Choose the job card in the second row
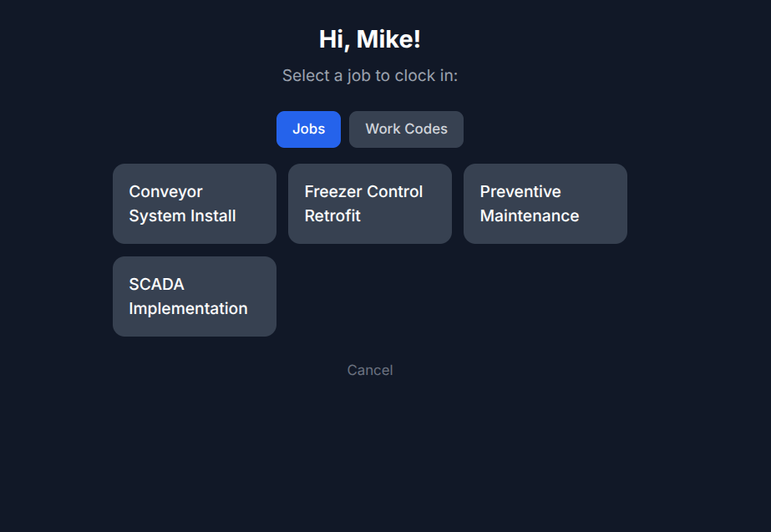 (x=195, y=296)
